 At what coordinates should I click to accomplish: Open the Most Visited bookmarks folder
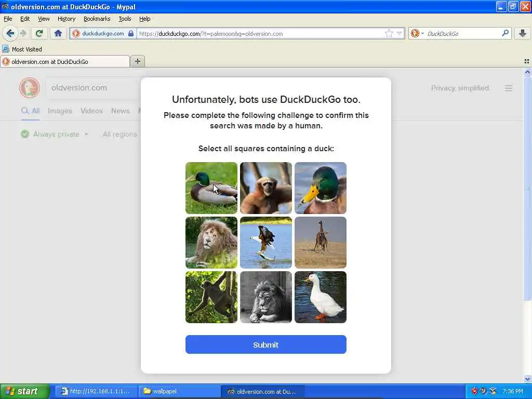(x=22, y=49)
